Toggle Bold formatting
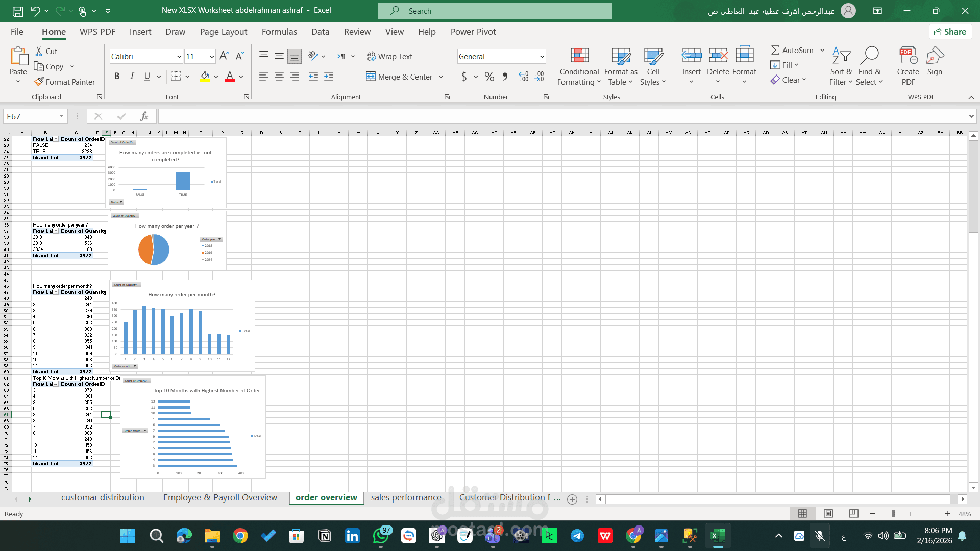 tap(117, 77)
